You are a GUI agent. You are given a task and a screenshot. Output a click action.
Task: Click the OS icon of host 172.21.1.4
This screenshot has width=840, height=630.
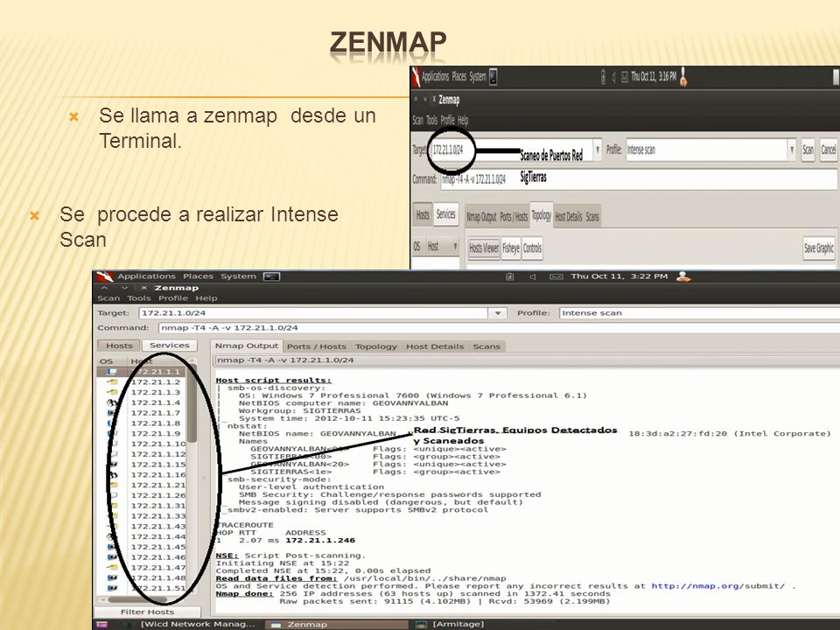tap(112, 402)
